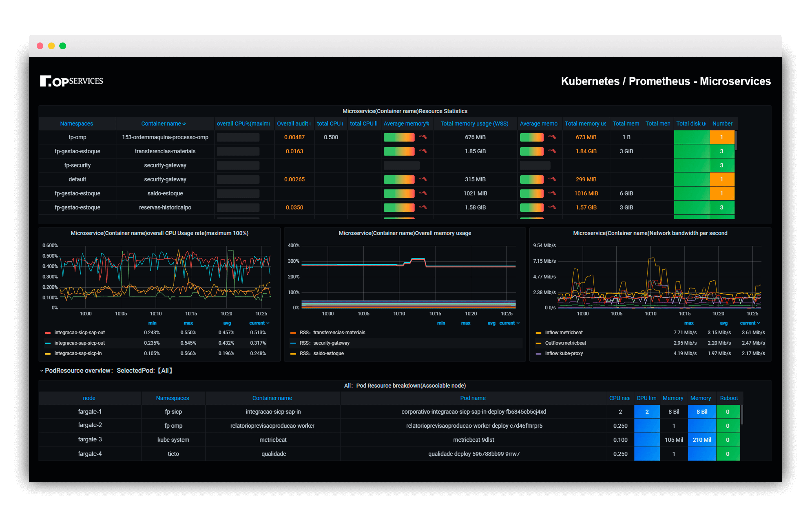812x518 pixels.
Task: Toggle RSS: security-gateway legend series
Action: tap(324, 343)
